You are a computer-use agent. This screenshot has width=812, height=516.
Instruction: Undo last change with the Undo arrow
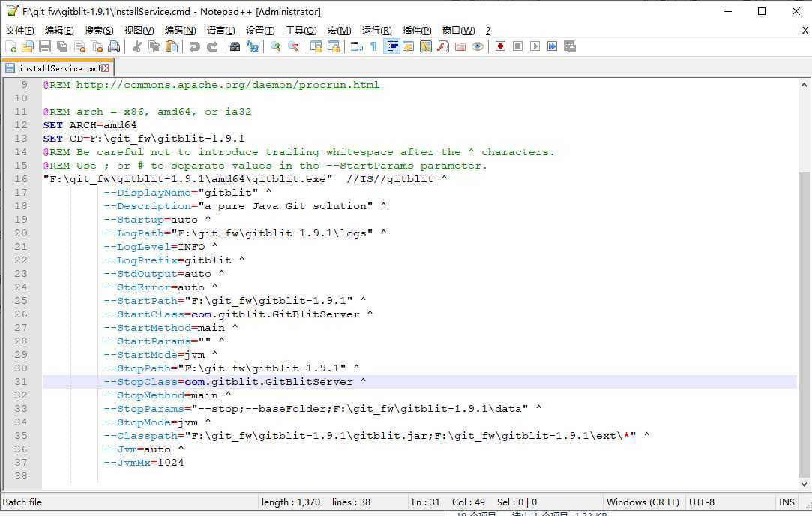click(195, 46)
